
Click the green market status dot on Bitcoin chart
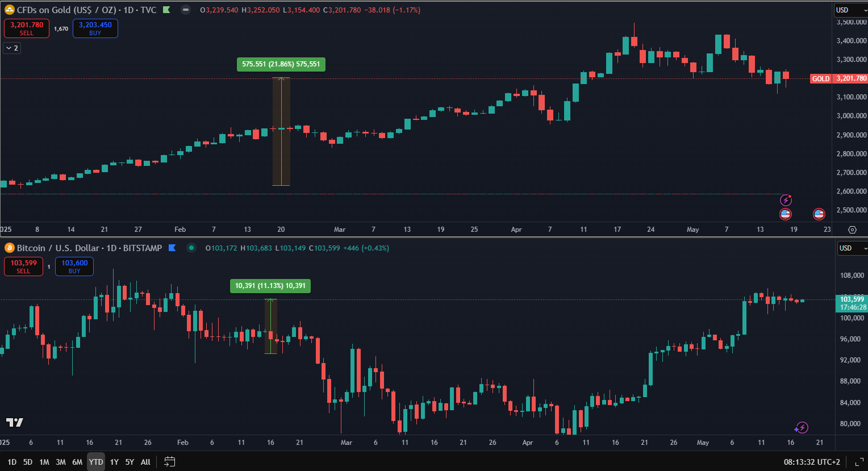tap(191, 248)
